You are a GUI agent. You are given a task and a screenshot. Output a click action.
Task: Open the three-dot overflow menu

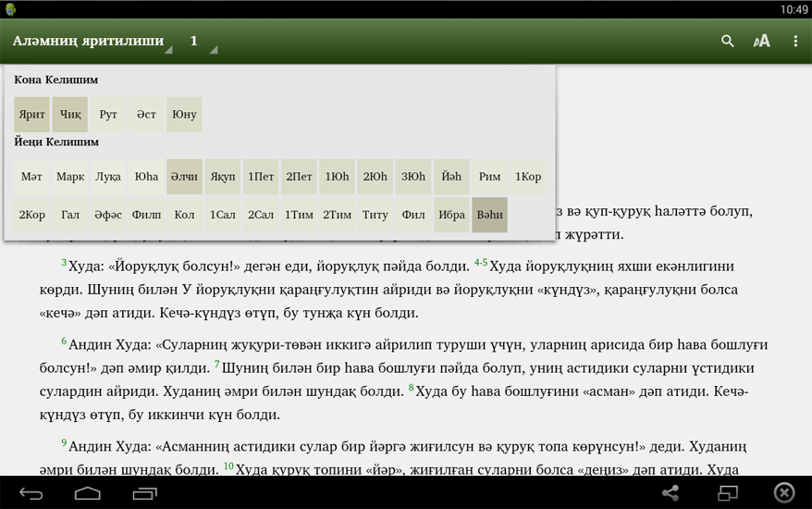(x=795, y=41)
